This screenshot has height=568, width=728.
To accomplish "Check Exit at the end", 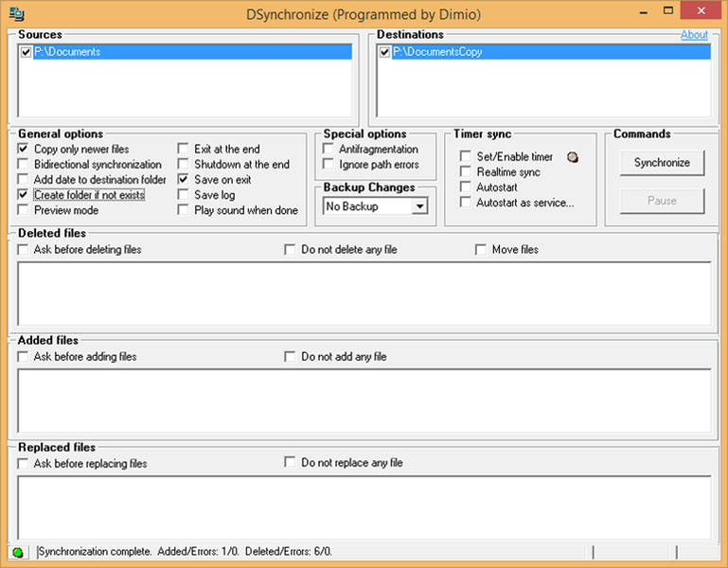I will [183, 149].
